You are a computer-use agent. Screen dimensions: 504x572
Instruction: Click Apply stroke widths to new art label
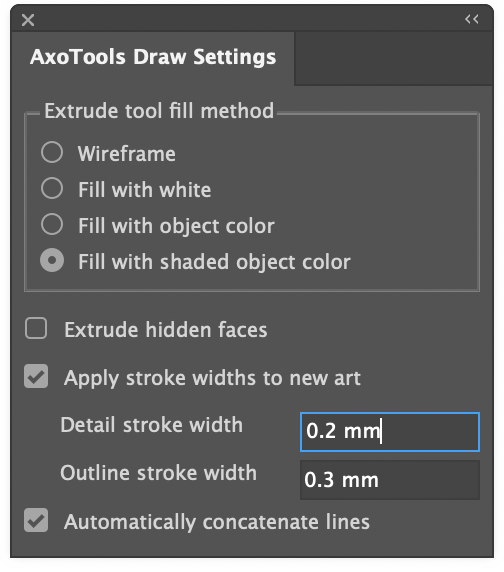point(212,378)
